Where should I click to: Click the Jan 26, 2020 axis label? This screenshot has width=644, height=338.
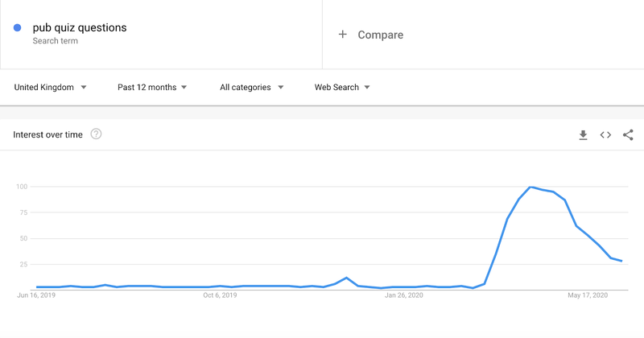coord(404,295)
